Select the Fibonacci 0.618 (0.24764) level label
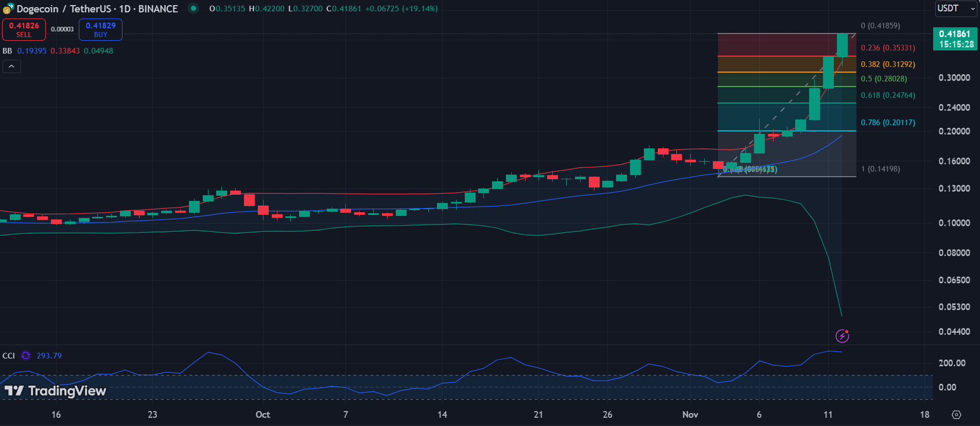Image resolution: width=980 pixels, height=426 pixels. 888,95
